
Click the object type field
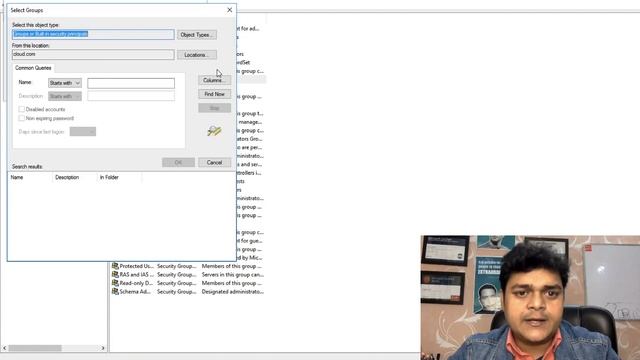click(x=93, y=34)
